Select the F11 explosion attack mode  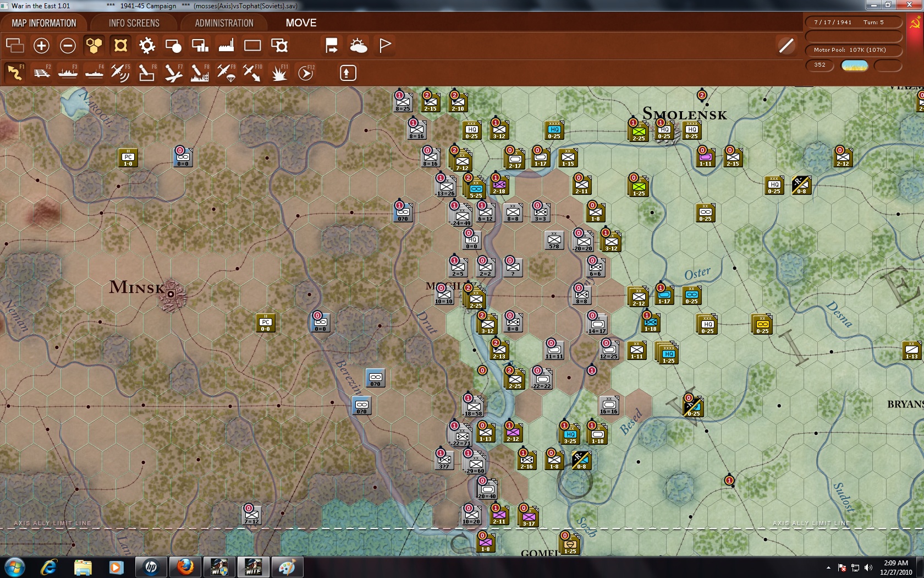pyautogui.click(x=279, y=73)
